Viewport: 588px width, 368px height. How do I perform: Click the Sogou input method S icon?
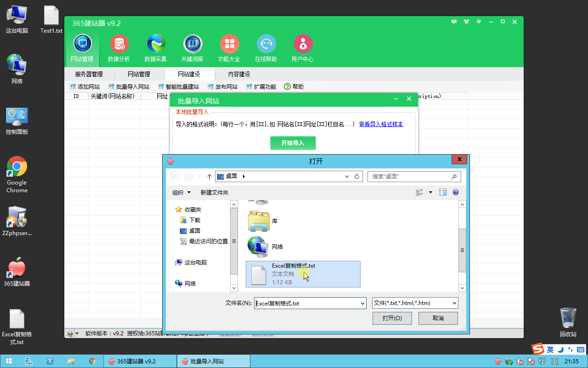tap(538, 349)
